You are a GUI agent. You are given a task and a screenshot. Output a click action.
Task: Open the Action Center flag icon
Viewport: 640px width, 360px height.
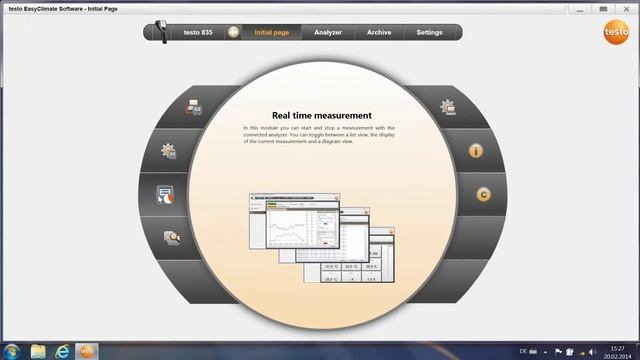coord(558,351)
